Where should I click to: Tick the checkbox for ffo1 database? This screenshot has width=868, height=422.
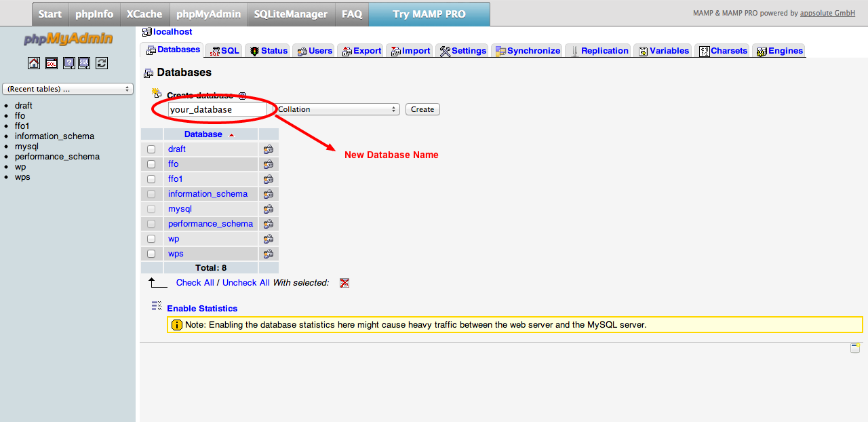[151, 179]
